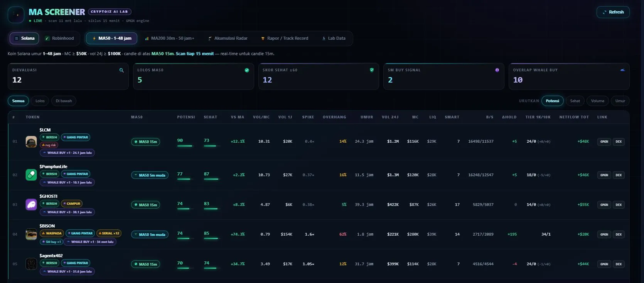This screenshot has width=644, height=283.
Task: Open MA200 30m 50 jam+ tab
Action: click(169, 38)
